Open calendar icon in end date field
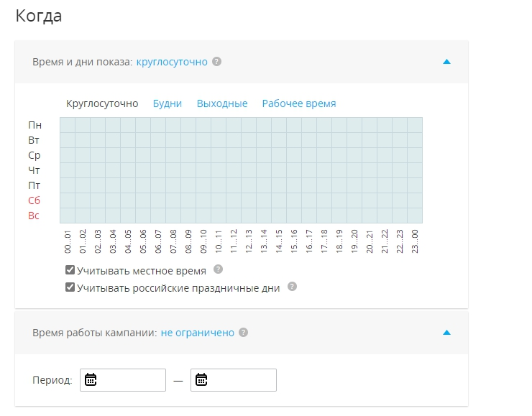532x416 pixels. (x=201, y=380)
